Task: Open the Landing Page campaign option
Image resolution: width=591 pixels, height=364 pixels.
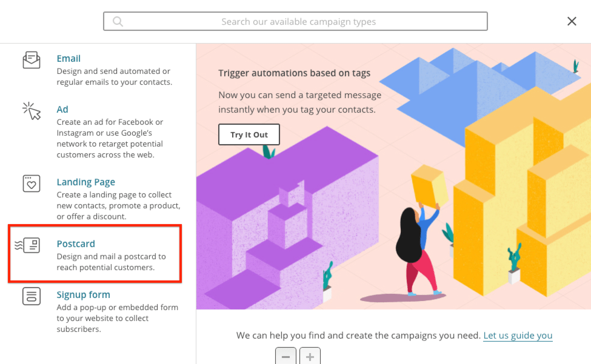Action: click(85, 182)
